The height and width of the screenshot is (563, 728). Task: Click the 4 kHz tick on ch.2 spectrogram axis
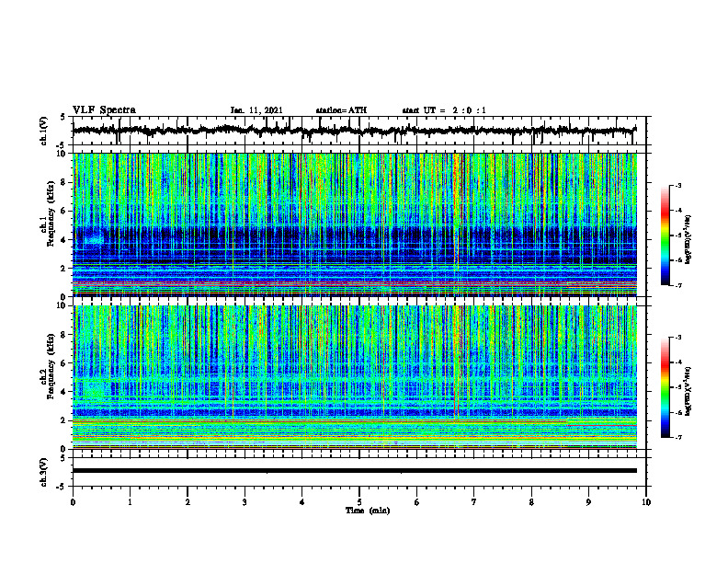click(x=63, y=392)
